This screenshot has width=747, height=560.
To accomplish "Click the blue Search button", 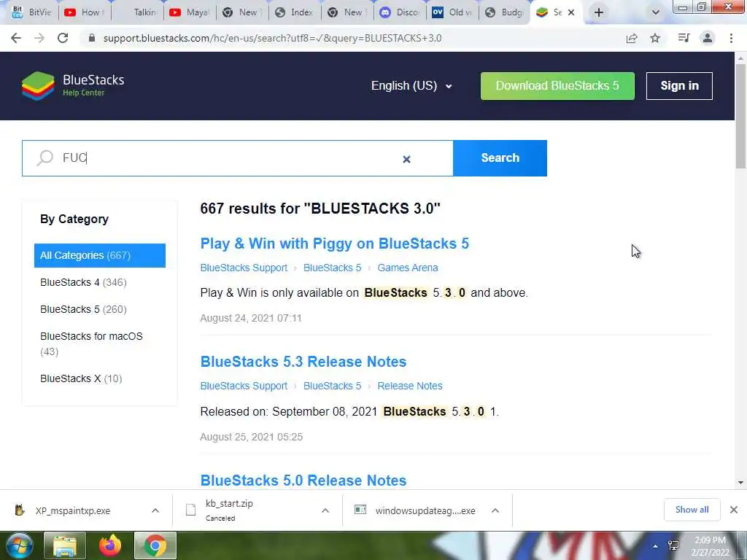I will point(500,158).
